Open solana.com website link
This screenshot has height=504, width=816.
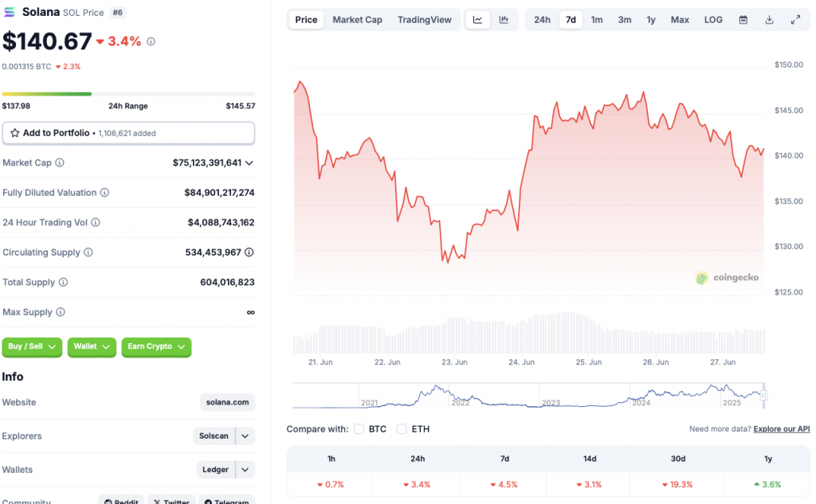click(227, 402)
